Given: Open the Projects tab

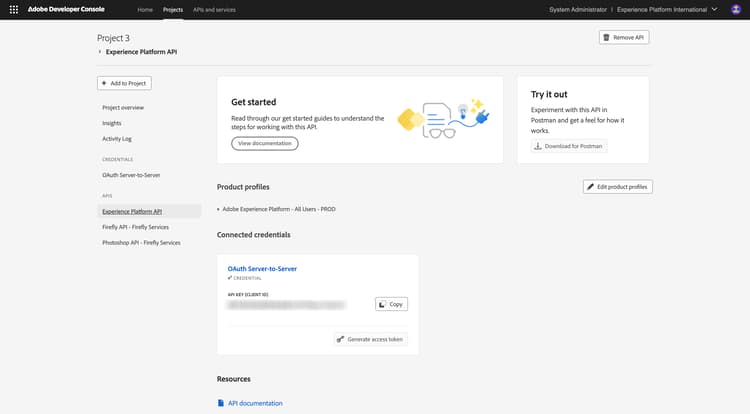Looking at the screenshot, I should (x=173, y=10).
